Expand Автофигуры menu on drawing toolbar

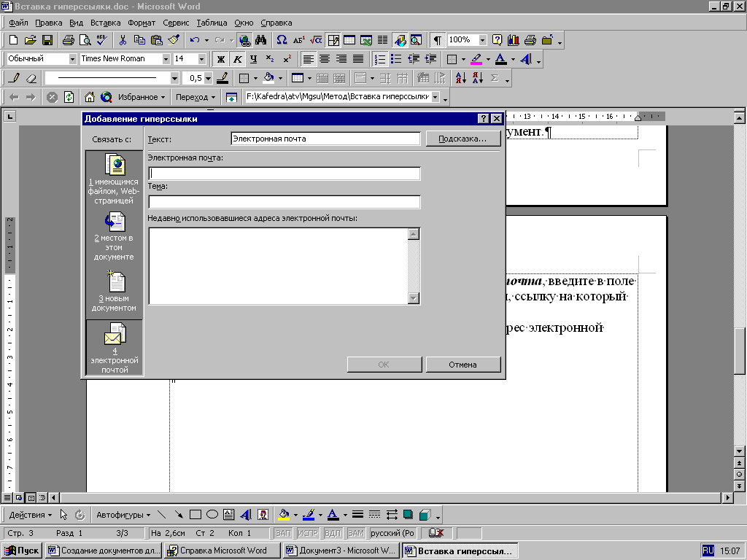123,515
